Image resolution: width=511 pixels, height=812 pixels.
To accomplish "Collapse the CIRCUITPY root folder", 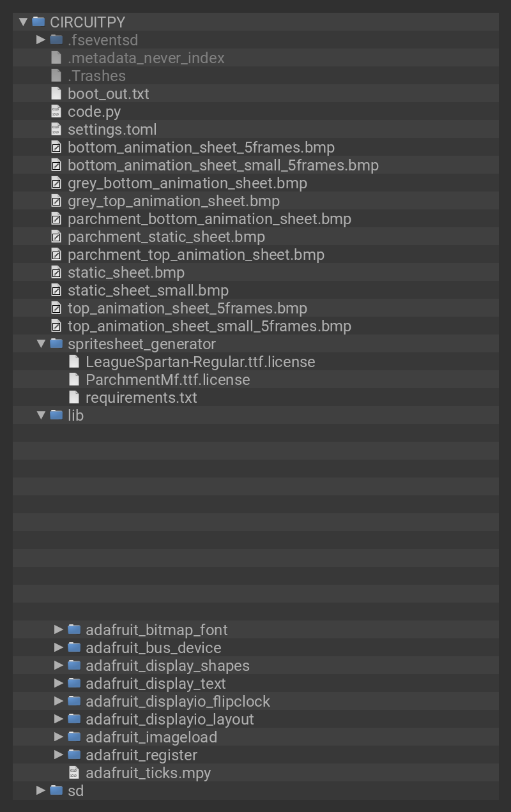I will pyautogui.click(x=24, y=22).
